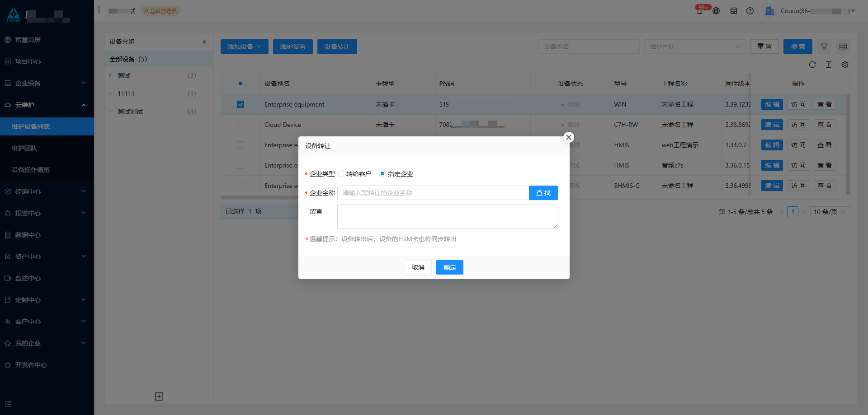
Task: Open the 维护团队 submenu item
Action: [47, 148]
